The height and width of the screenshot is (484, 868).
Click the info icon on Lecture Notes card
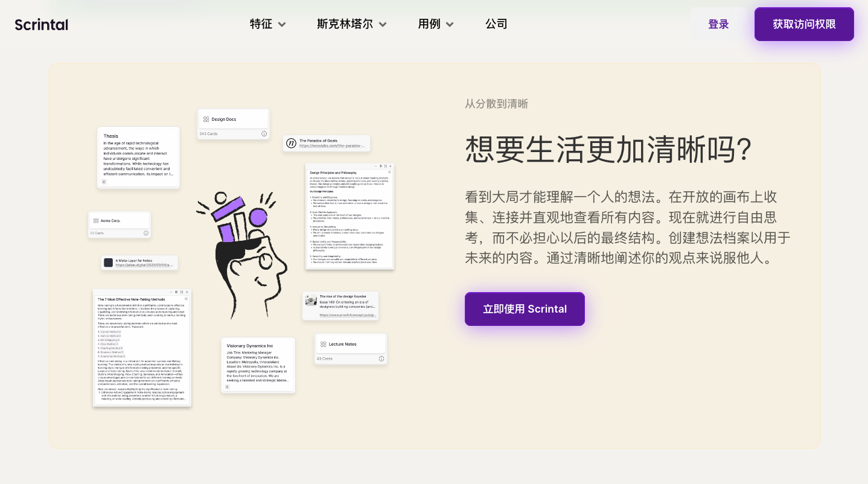(x=381, y=358)
